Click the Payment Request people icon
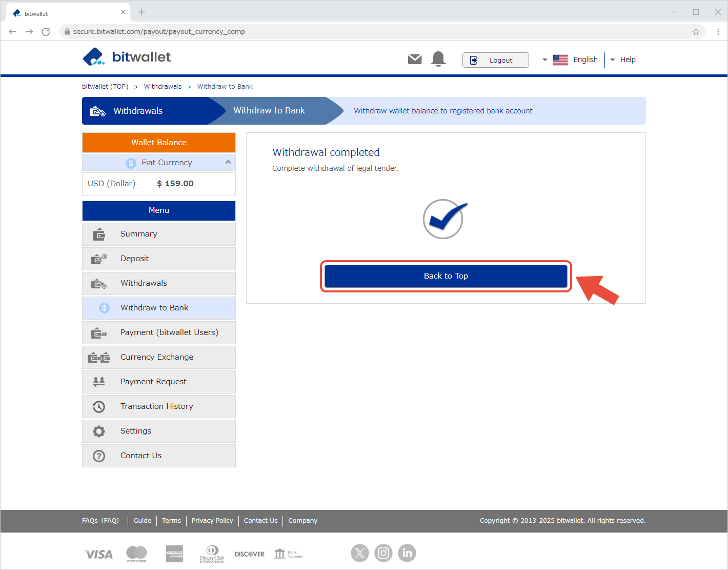Viewport: 728px width, 570px height. tap(99, 381)
